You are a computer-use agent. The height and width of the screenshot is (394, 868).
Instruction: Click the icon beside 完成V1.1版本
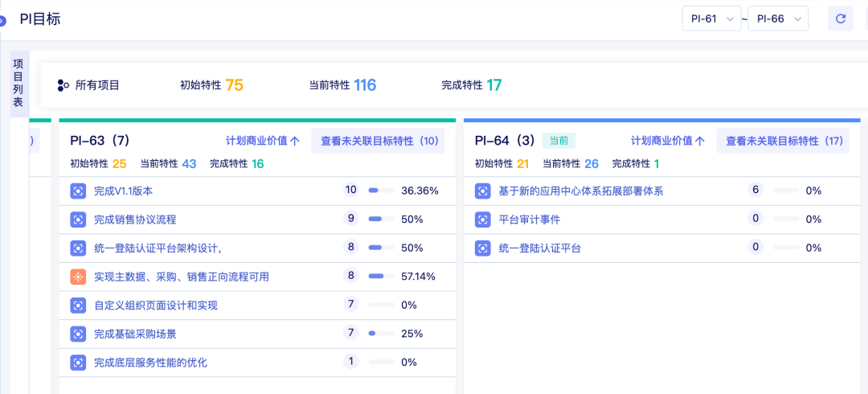coord(78,191)
